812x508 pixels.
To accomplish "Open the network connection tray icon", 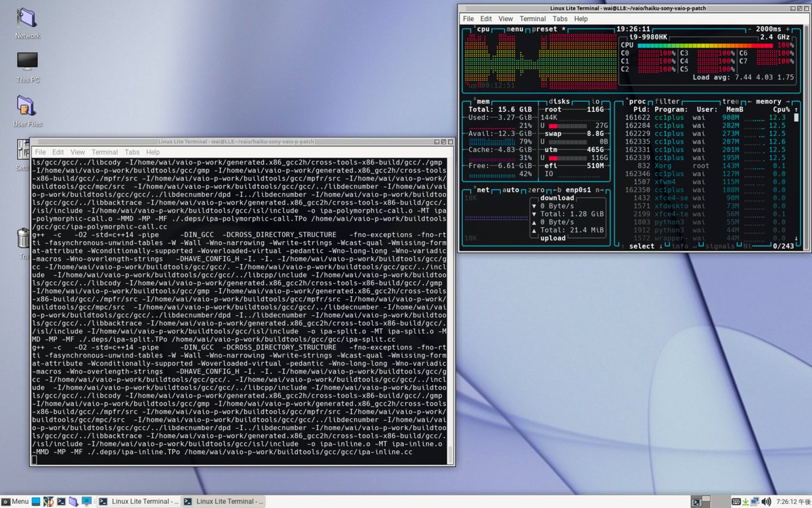I will click(755, 501).
